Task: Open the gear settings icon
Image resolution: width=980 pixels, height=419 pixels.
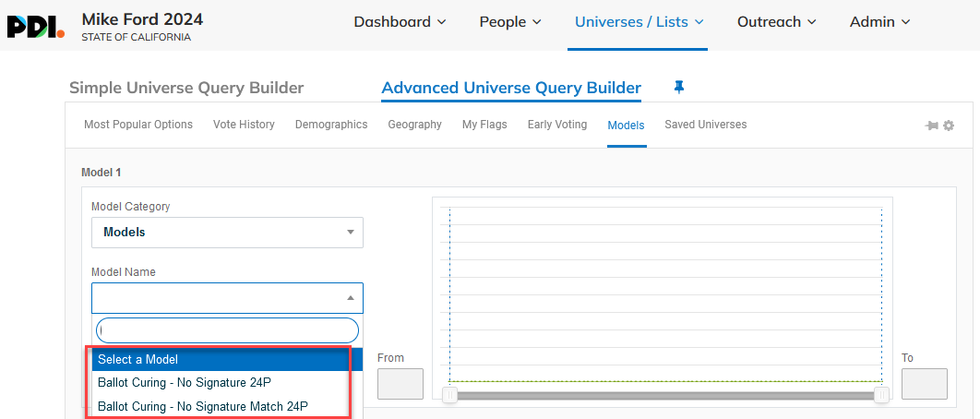Action: pyautogui.click(x=949, y=126)
